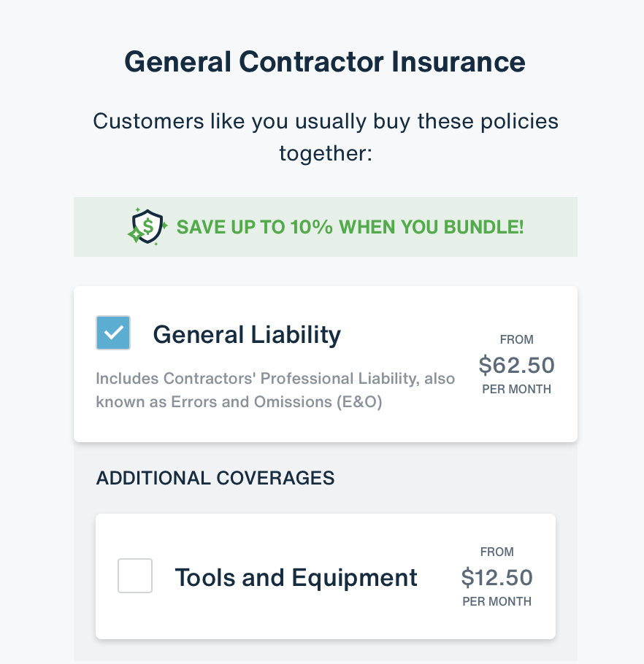Viewport: 644px width, 664px height.
Task: Click "PER MONTH" under the $62.50 price
Action: pyautogui.click(x=516, y=389)
